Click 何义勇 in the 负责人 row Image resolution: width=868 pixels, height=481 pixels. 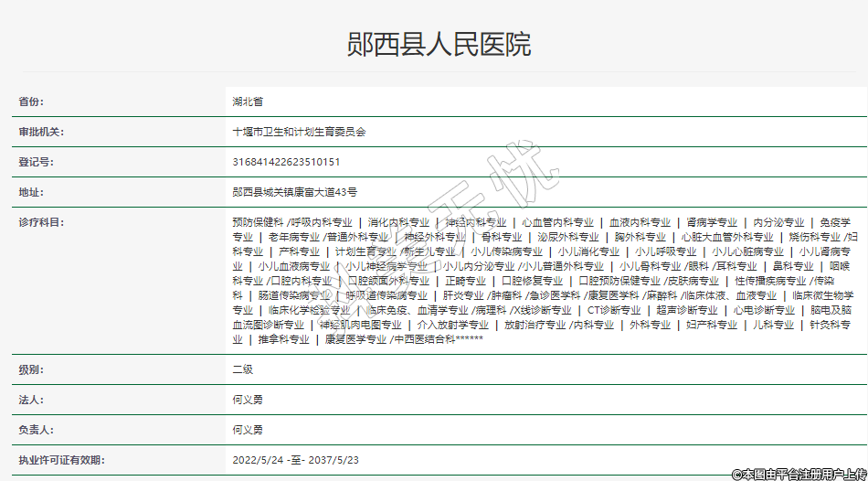click(x=248, y=429)
